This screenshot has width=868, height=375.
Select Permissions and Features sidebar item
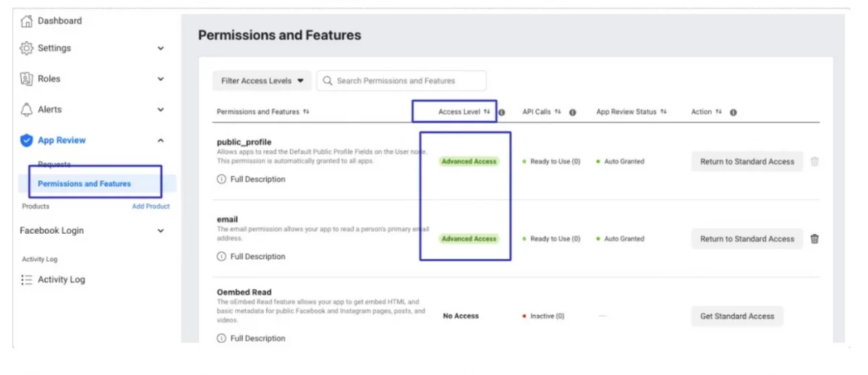click(85, 184)
